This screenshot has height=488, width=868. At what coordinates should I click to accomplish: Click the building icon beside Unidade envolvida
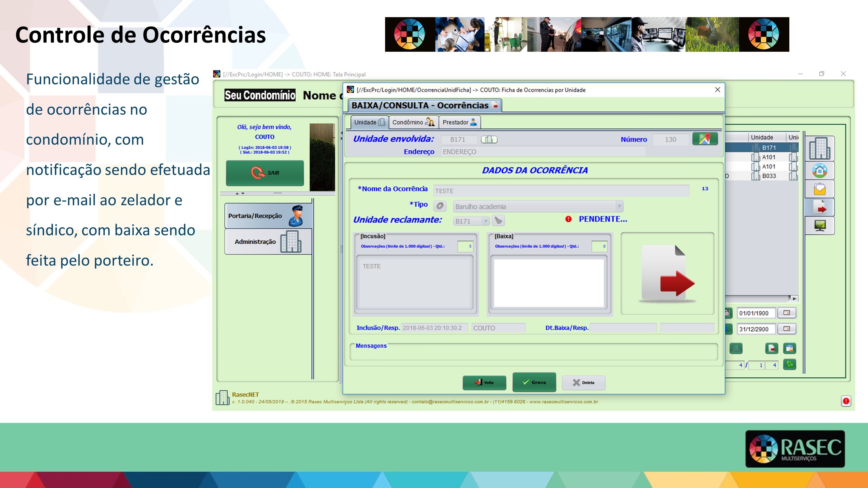[x=489, y=140]
